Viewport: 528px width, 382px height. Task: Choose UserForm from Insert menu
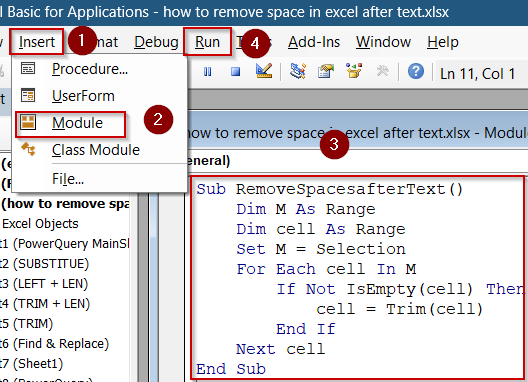click(x=83, y=96)
